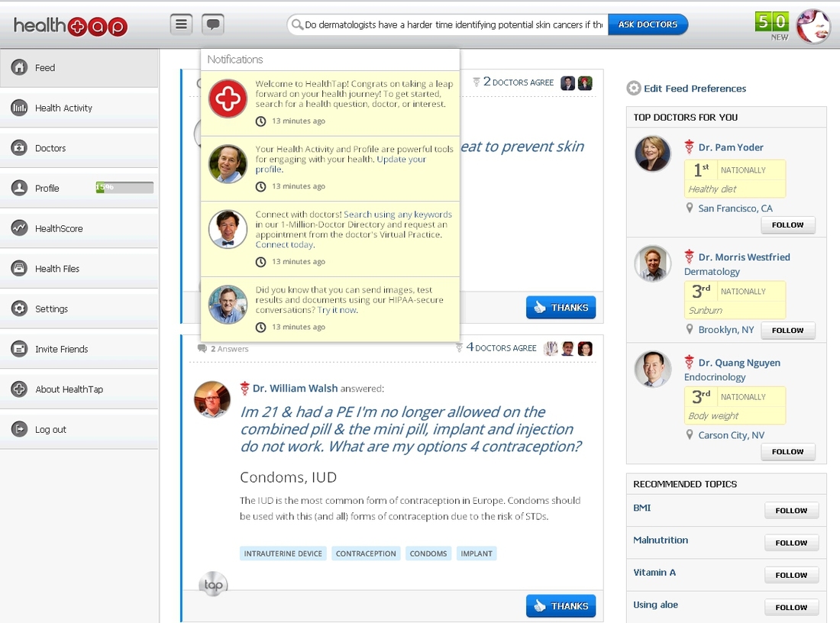The image size is (840, 623).
Task: Click the Health Files icon
Action: 19,269
